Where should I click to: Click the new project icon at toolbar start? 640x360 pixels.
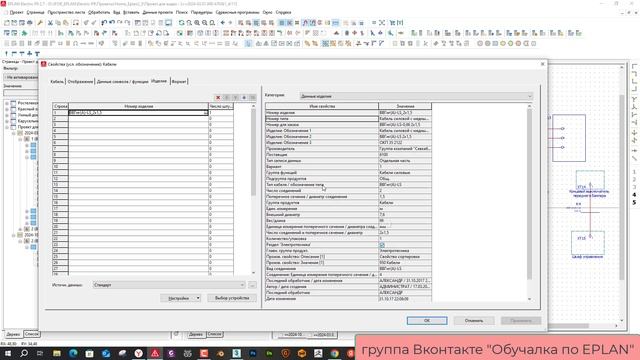[x=7, y=23]
